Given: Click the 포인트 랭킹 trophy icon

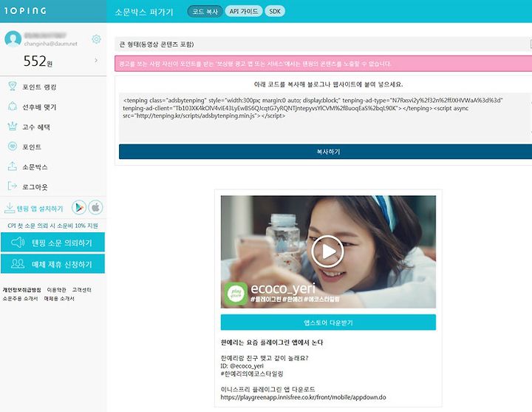Looking at the screenshot, I should click(x=13, y=87).
